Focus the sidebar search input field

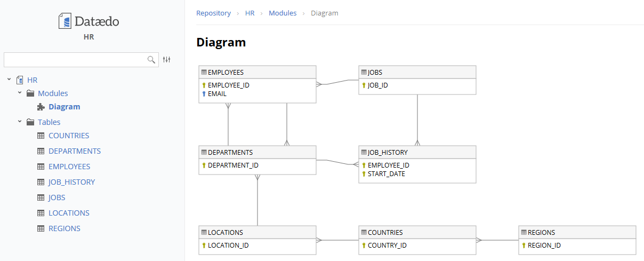[75, 60]
